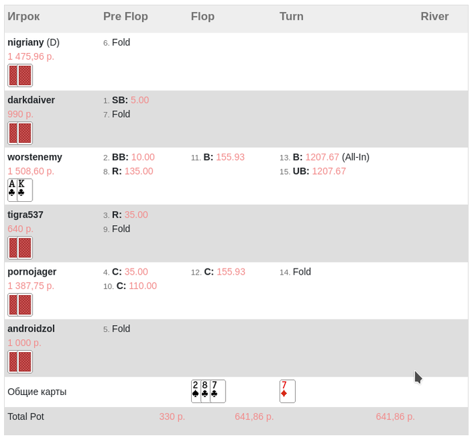Image resolution: width=476 pixels, height=448 pixels.
Task: Click pornojager's face-down hole cards
Action: coord(20,305)
